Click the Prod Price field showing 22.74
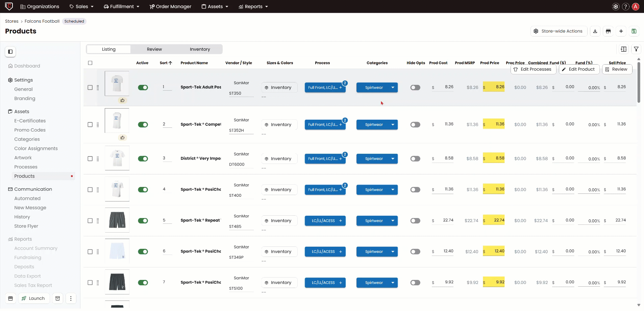Image resolution: width=644 pixels, height=311 pixels. [x=494, y=220]
